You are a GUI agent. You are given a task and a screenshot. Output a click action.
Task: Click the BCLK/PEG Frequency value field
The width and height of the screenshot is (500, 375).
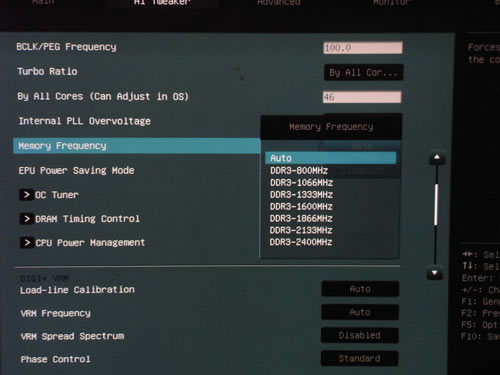363,48
